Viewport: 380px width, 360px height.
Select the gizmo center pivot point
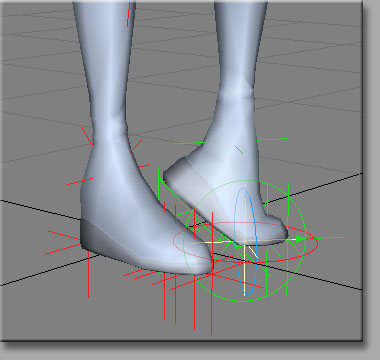pyautogui.click(x=245, y=241)
